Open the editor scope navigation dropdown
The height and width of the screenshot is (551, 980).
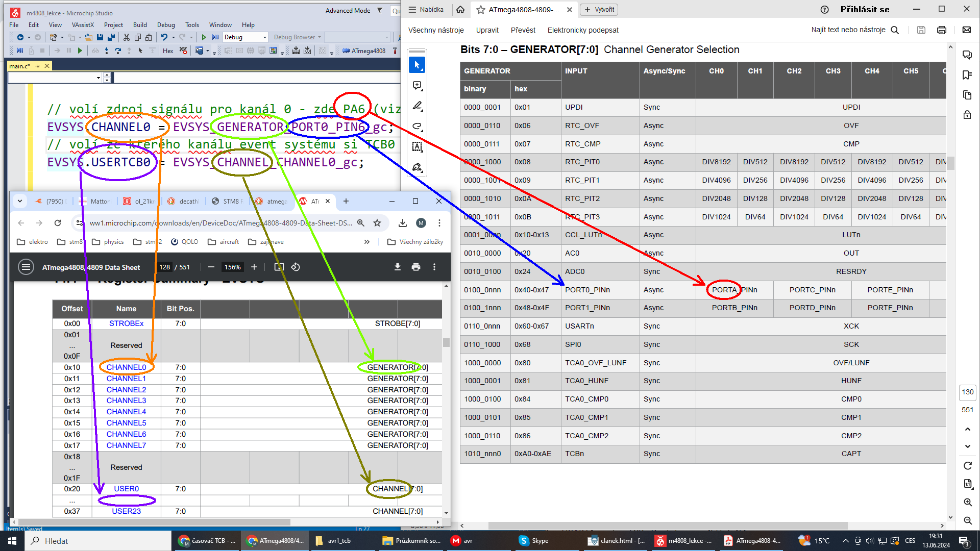coord(99,78)
